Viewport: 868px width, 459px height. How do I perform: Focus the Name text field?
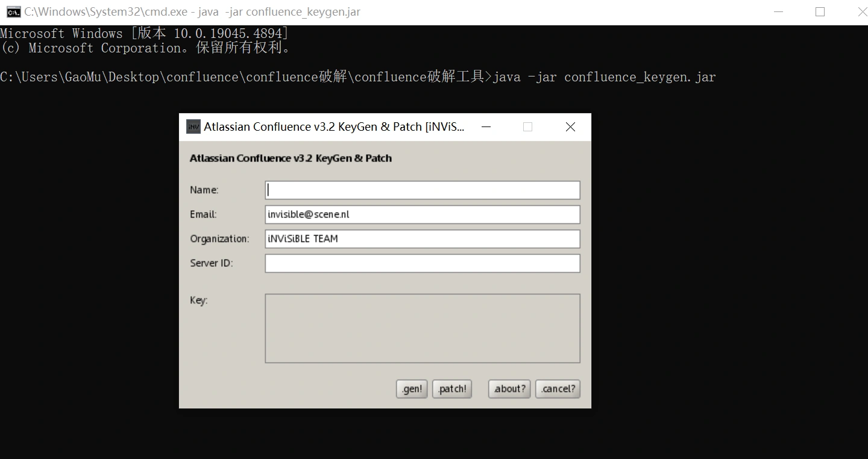click(422, 190)
